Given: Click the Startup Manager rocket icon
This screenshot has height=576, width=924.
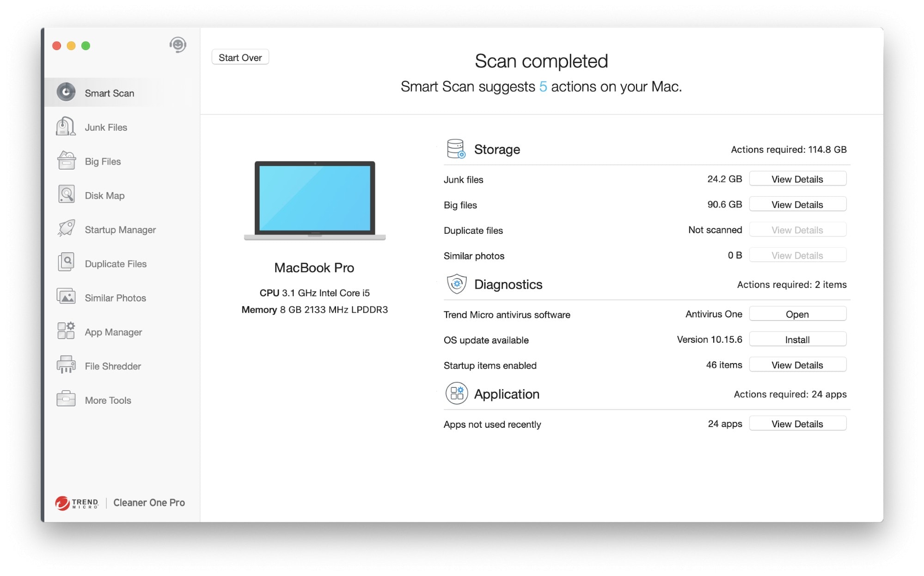Looking at the screenshot, I should [66, 229].
